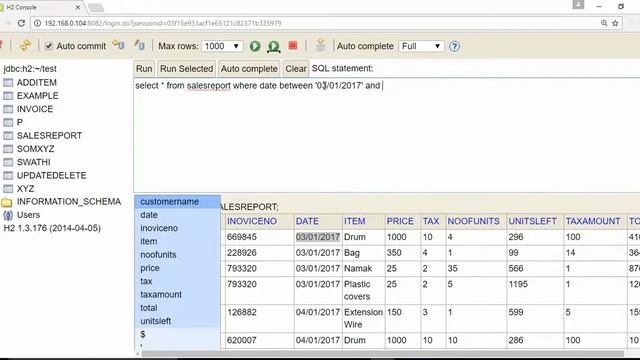Click the Users icon in tree
This screenshot has width=640, height=360.
[8, 215]
